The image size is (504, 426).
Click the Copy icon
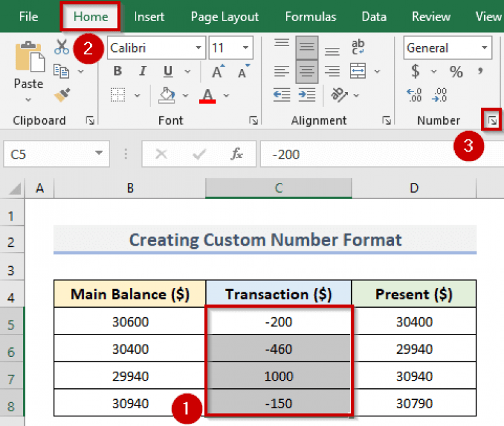61,71
